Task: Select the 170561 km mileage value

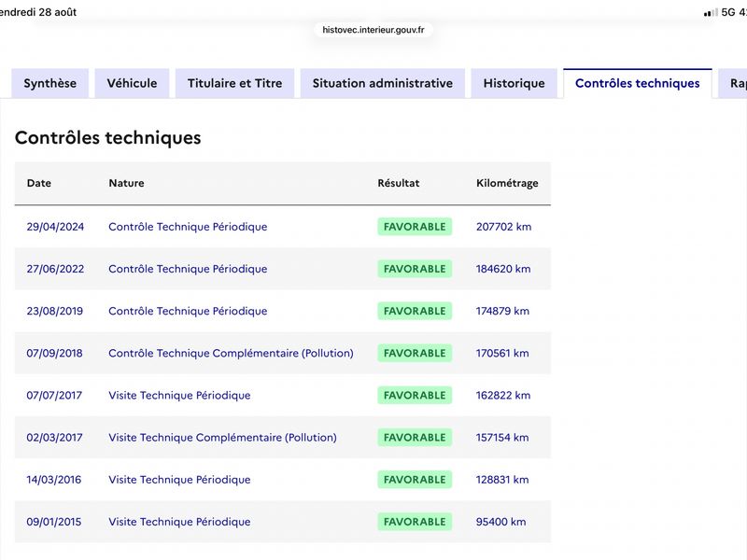Action: point(502,353)
